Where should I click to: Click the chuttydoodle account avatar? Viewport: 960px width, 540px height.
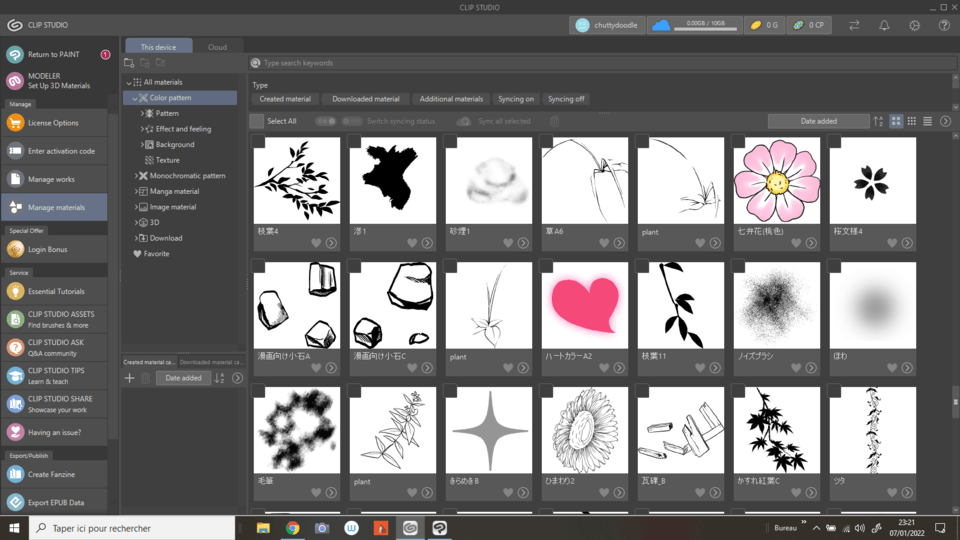pos(582,25)
